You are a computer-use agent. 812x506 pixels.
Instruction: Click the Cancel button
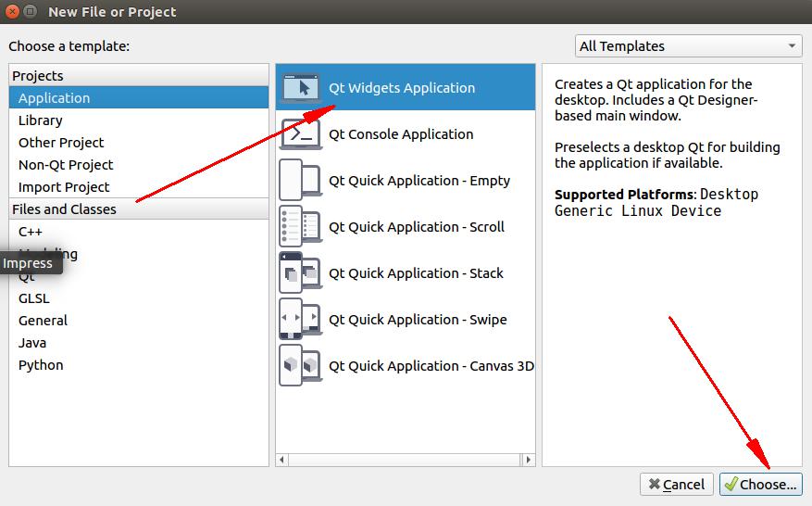click(x=676, y=485)
